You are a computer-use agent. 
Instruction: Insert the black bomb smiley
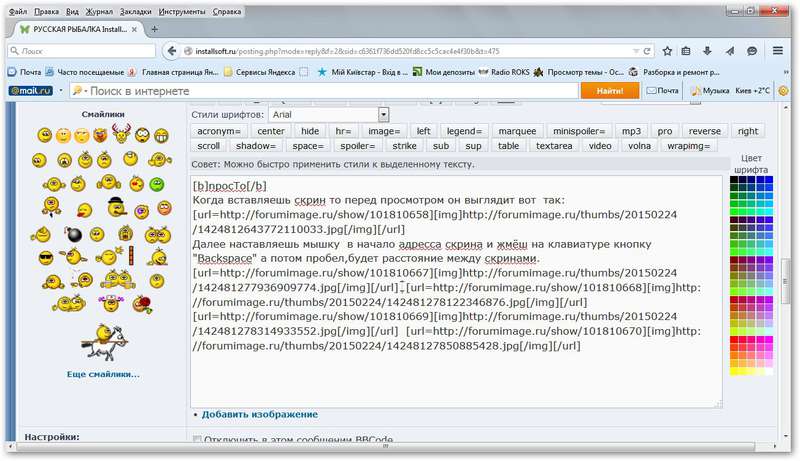(74, 235)
